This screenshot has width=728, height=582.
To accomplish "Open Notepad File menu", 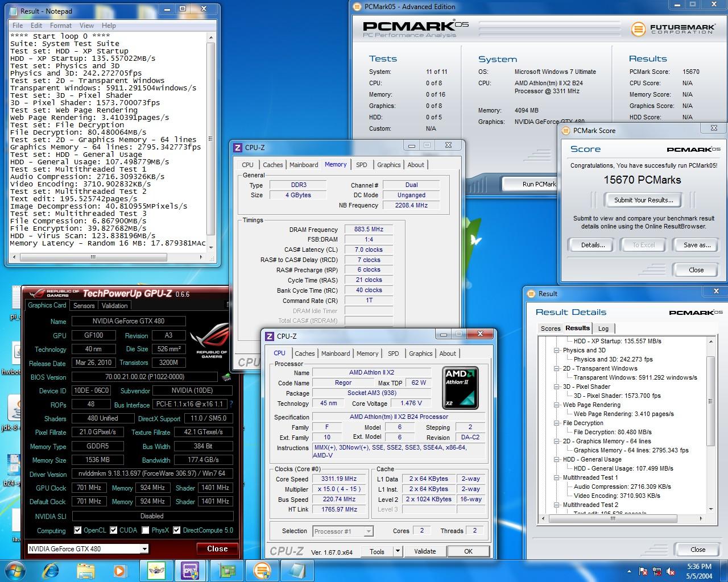I will (18, 26).
